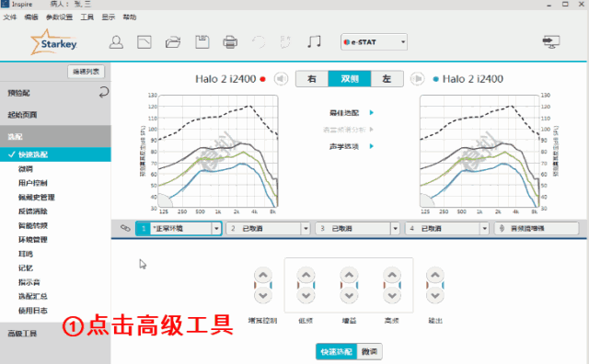The image size is (589, 364).
Task: Click the audiogram chart icon in toolbar
Action: coord(144,42)
